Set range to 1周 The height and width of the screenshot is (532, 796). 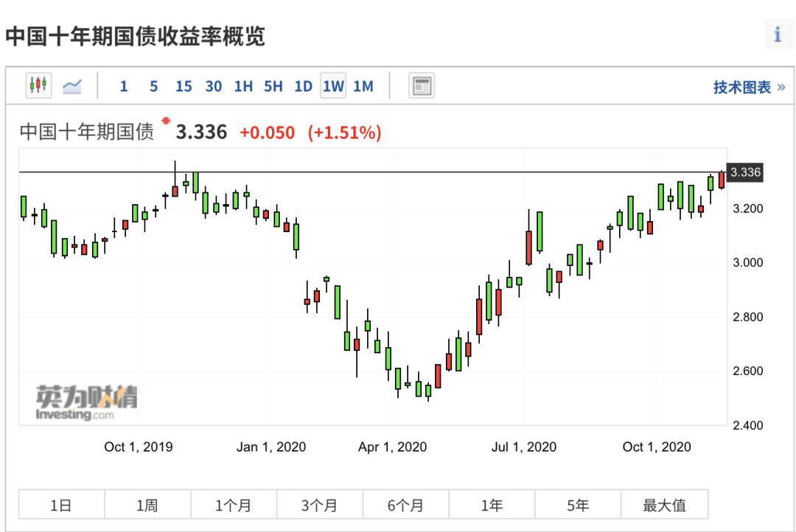pyautogui.click(x=147, y=505)
